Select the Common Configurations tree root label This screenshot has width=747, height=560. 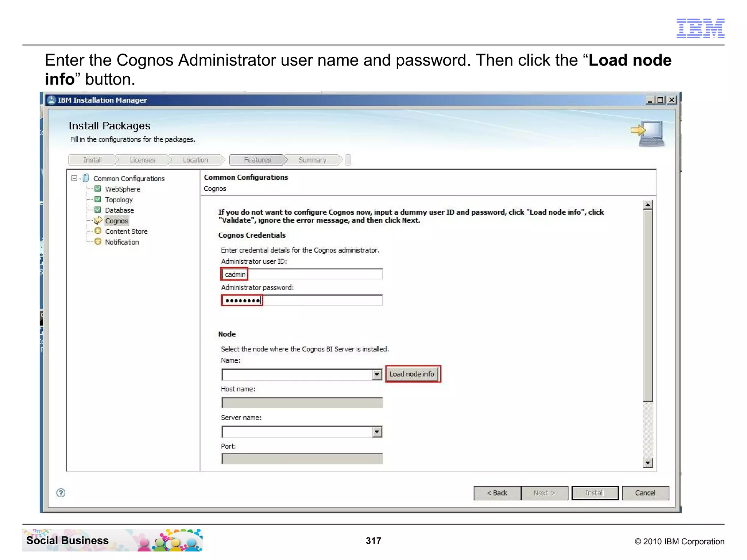[x=129, y=179]
